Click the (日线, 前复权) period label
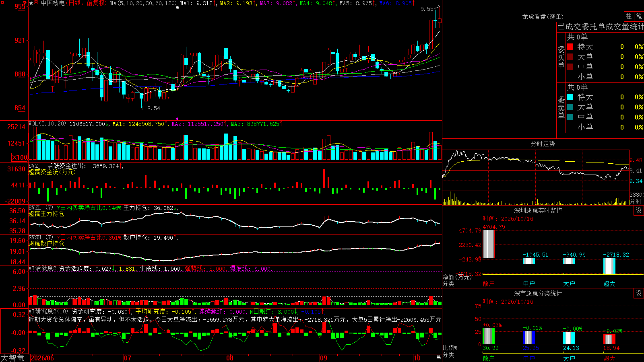644x362 pixels. pyautogui.click(x=87, y=3)
